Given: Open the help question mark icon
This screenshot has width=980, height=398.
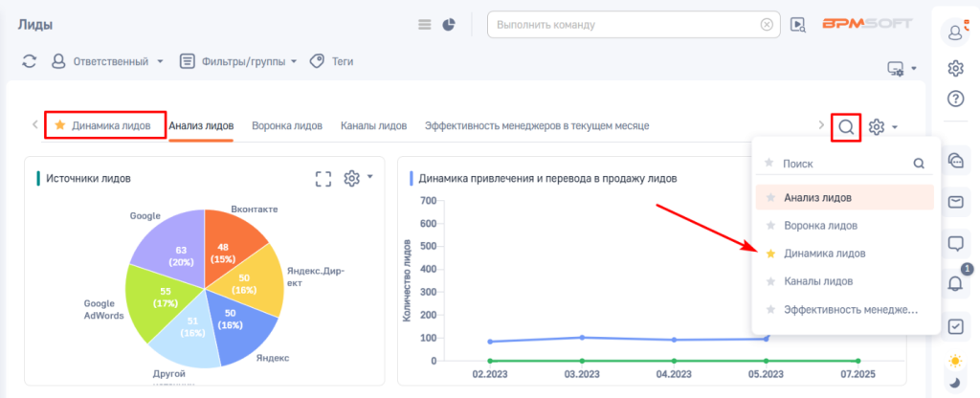Looking at the screenshot, I should tap(956, 99).
